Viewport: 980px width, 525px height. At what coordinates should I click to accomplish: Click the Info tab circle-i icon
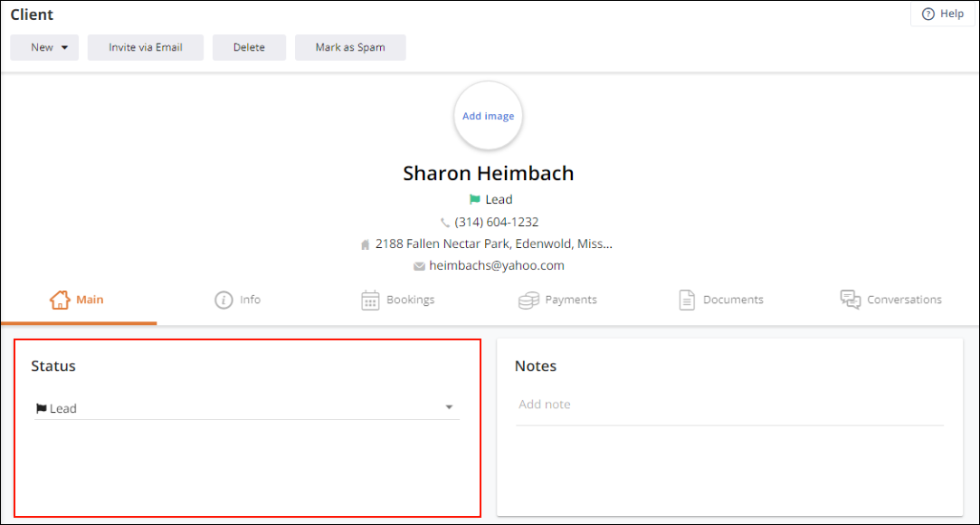coord(224,300)
